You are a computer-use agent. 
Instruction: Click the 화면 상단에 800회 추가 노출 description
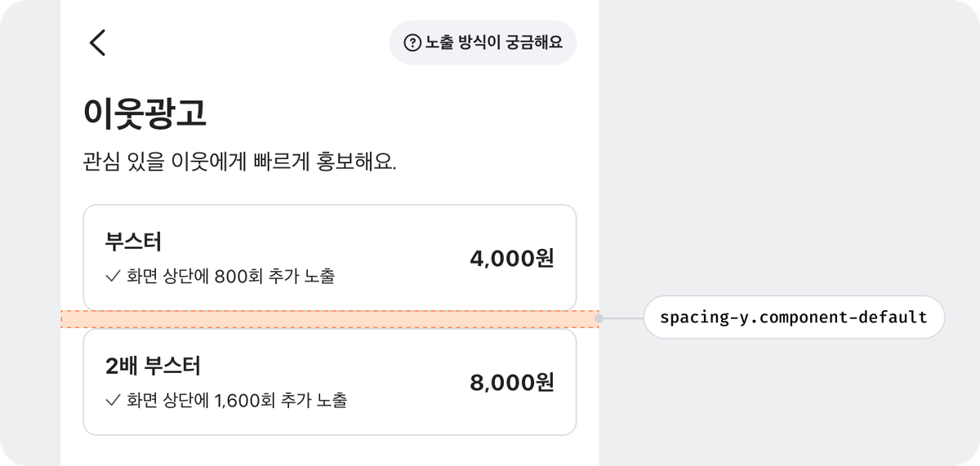click(230, 277)
